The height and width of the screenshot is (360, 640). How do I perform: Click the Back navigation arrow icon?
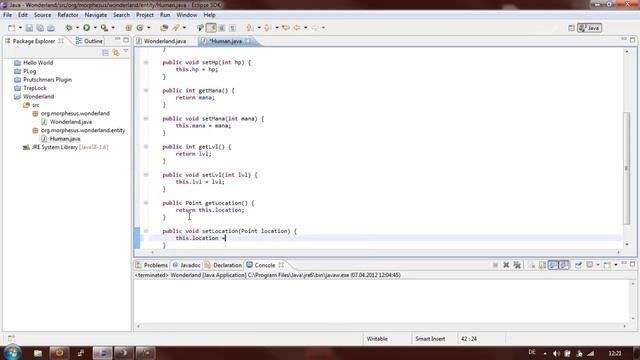click(297, 28)
